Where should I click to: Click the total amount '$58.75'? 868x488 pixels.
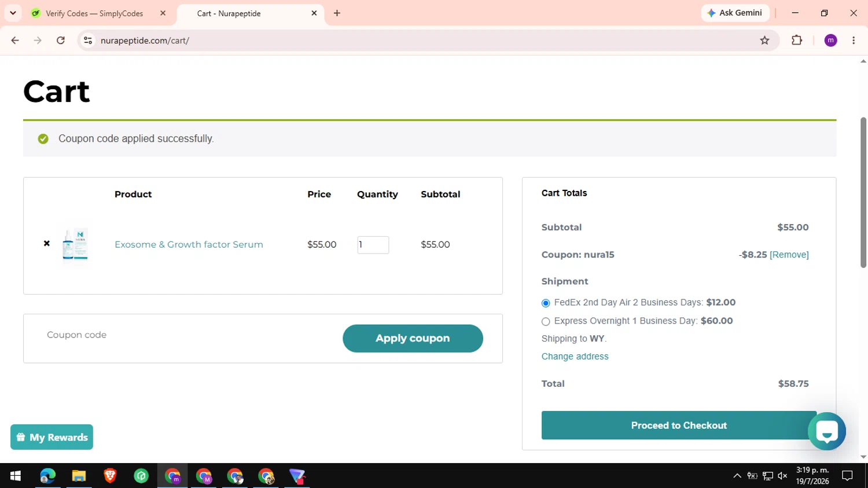[793, 384]
